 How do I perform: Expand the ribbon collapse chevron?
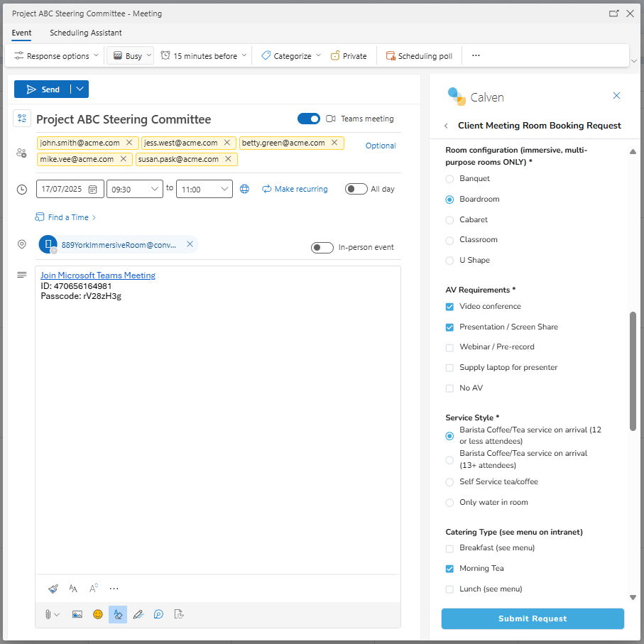tap(634, 61)
